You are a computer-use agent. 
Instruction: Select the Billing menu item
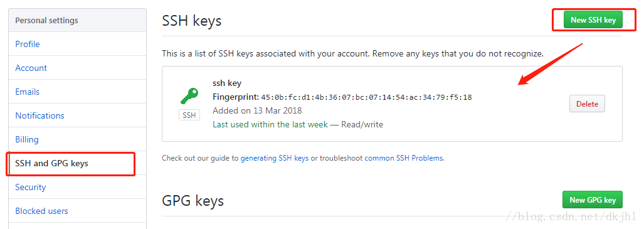pos(27,139)
